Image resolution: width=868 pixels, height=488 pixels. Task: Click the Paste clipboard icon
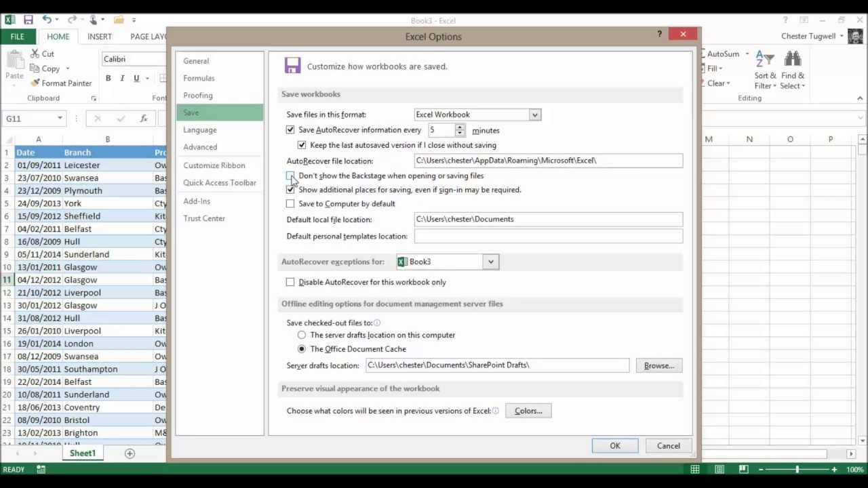click(x=14, y=61)
